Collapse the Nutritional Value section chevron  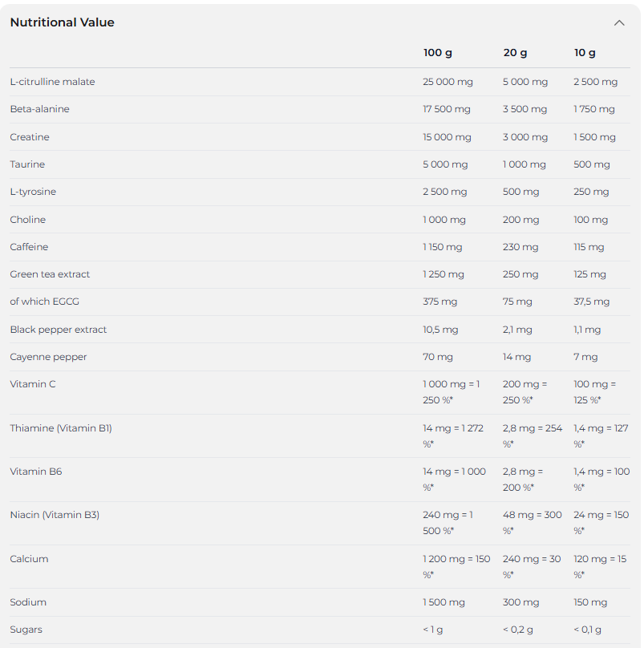619,22
